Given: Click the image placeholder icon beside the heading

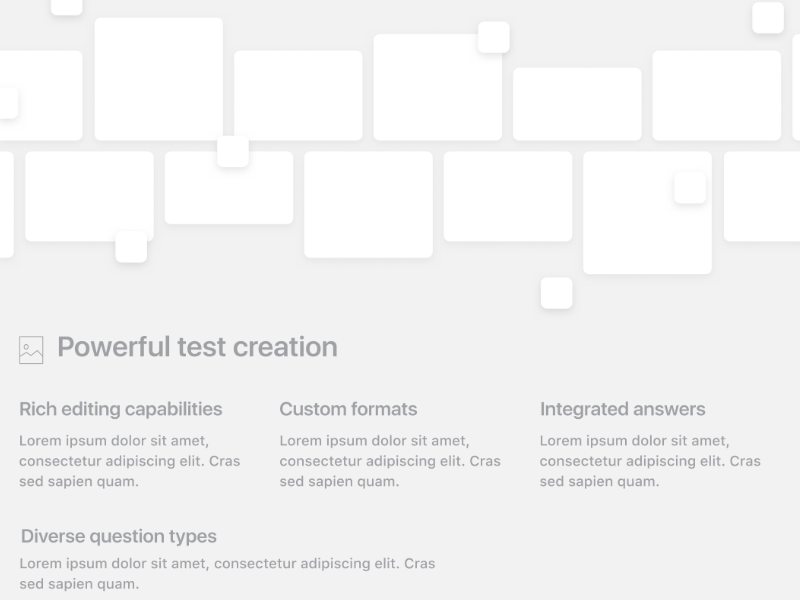Looking at the screenshot, I should (x=31, y=350).
